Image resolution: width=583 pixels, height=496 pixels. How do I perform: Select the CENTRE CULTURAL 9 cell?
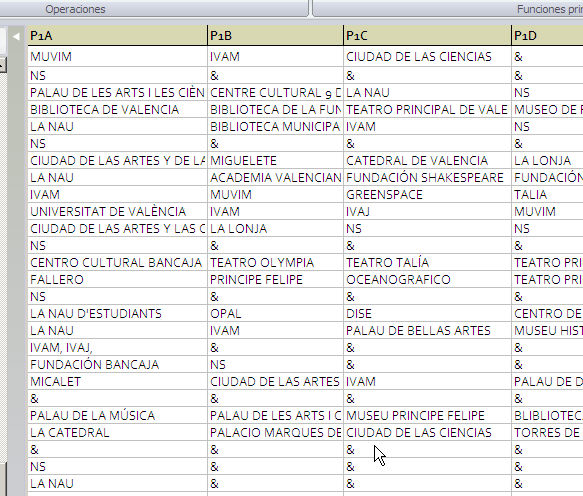click(276, 92)
